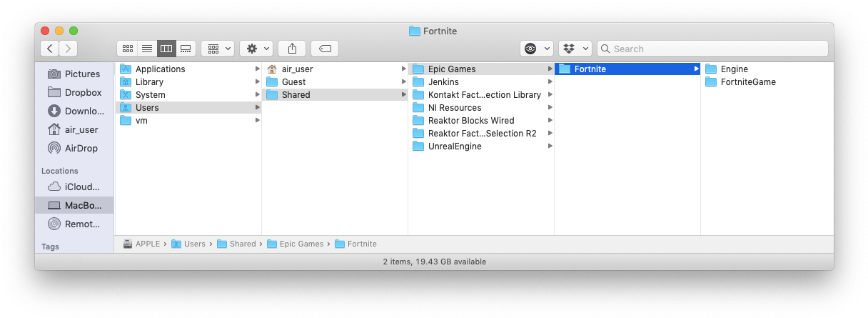Select the Epic Games folder in the column

click(x=481, y=69)
